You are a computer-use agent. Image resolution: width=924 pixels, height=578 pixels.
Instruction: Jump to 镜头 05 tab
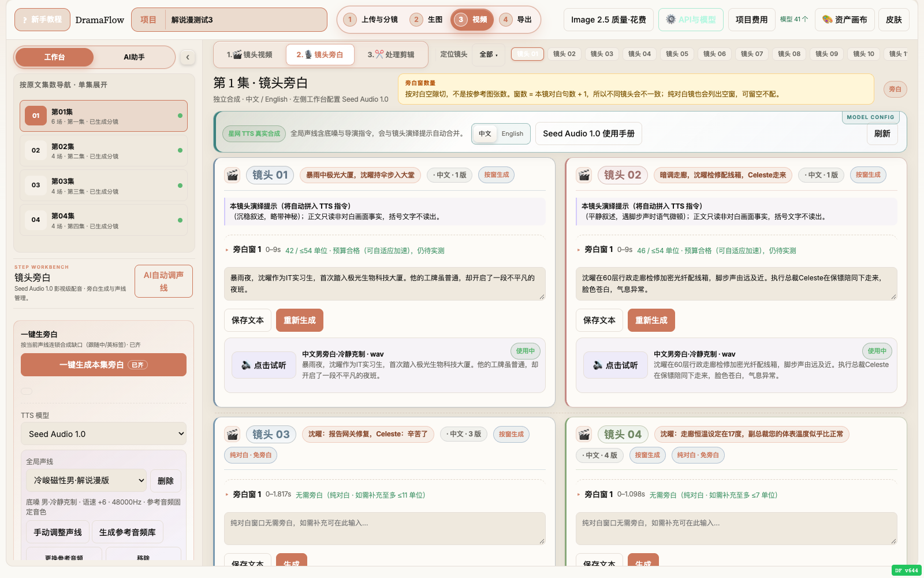point(677,54)
